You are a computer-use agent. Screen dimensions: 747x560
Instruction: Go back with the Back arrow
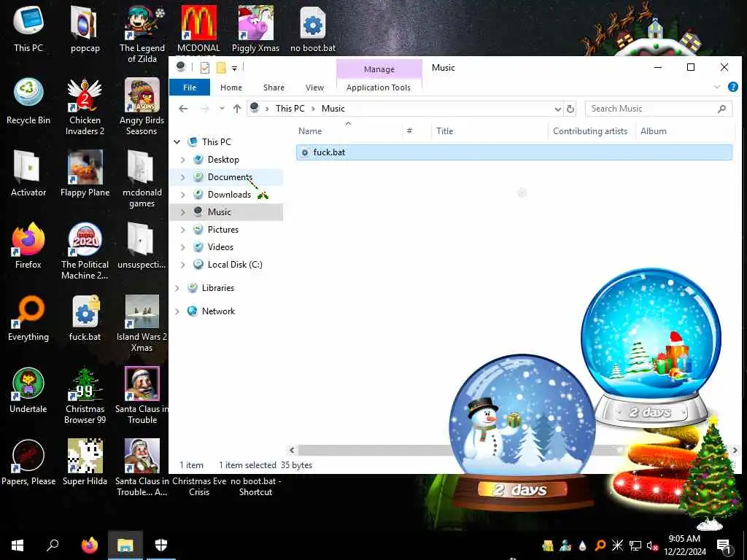(x=183, y=109)
